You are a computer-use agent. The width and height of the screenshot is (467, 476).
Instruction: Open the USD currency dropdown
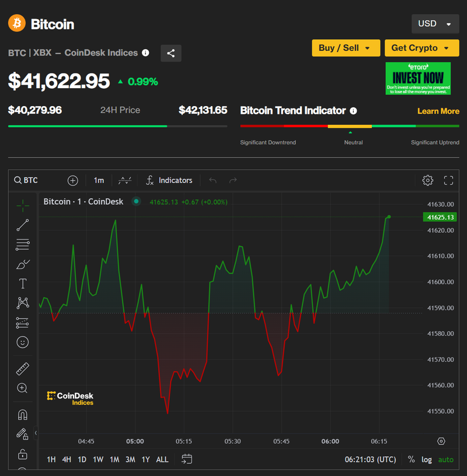coord(434,24)
